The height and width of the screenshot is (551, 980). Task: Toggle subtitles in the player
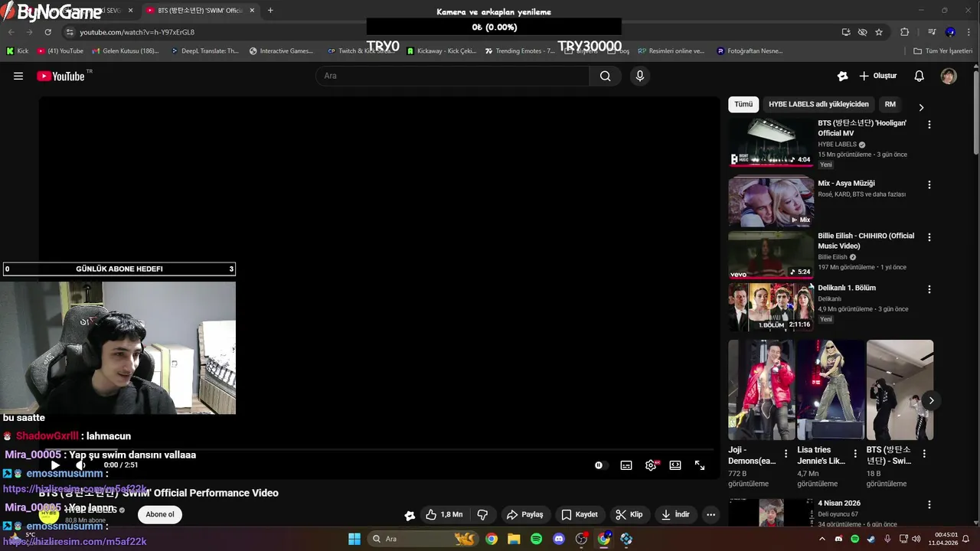click(626, 465)
